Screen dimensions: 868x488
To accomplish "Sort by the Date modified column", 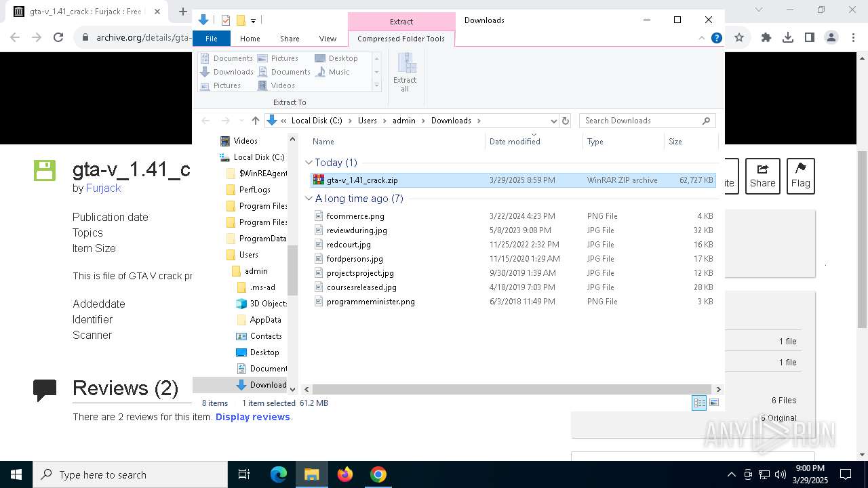I will [x=534, y=142].
